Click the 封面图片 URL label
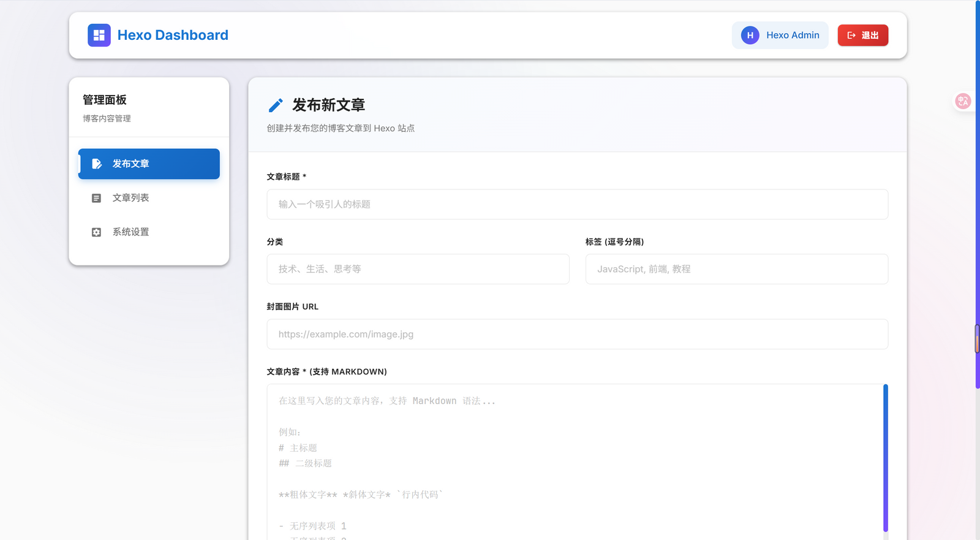 (293, 306)
